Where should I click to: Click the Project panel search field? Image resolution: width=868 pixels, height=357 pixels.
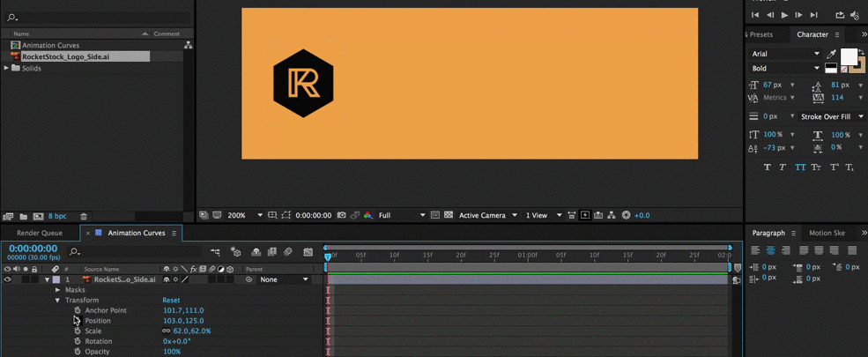(x=97, y=18)
